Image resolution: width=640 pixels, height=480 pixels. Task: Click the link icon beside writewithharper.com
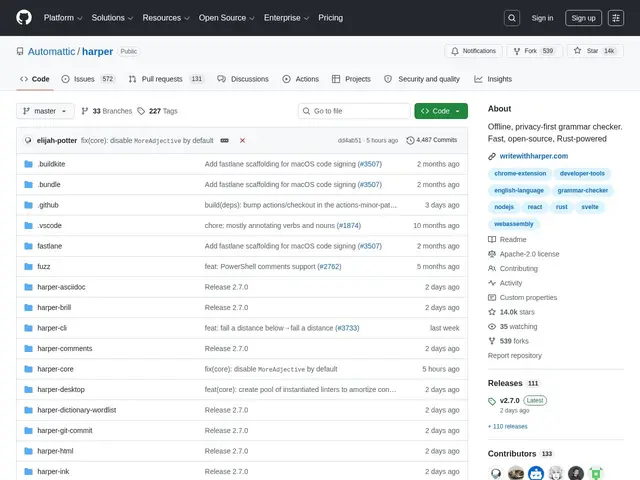point(492,156)
